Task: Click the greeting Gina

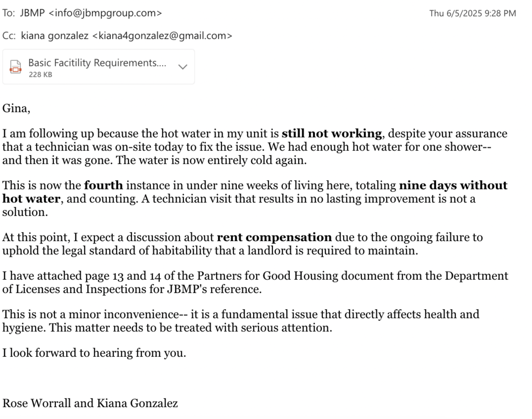Action: pos(16,109)
